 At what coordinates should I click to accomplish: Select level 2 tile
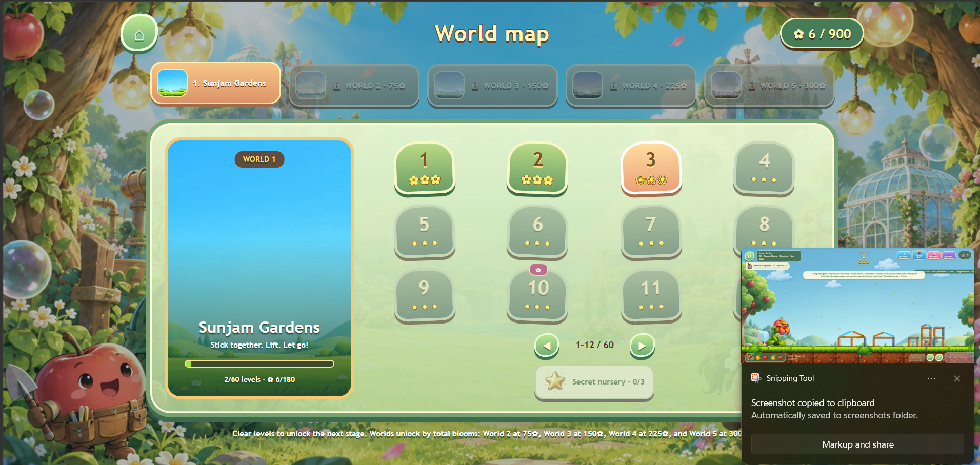click(x=537, y=168)
